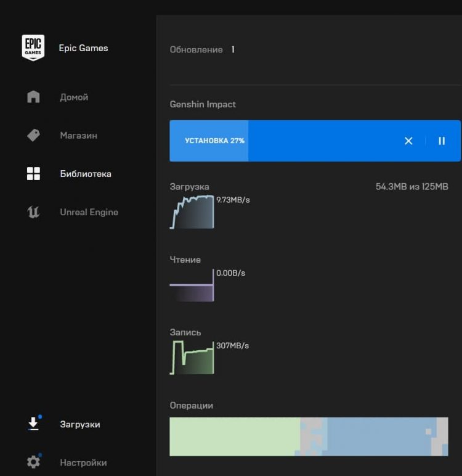462x476 pixels.
Task: Click the Запись write speed graph
Action: [192, 359]
